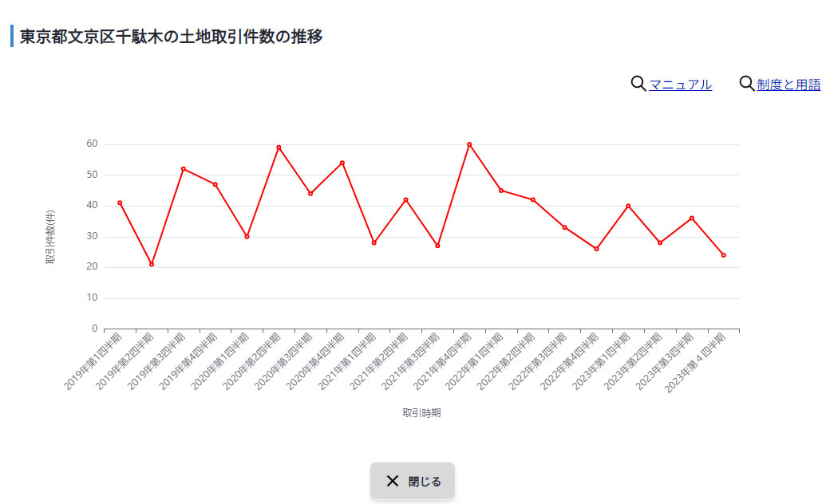Click the first data point for 2019年第1四半期
The height and width of the screenshot is (504, 830).
(x=120, y=202)
